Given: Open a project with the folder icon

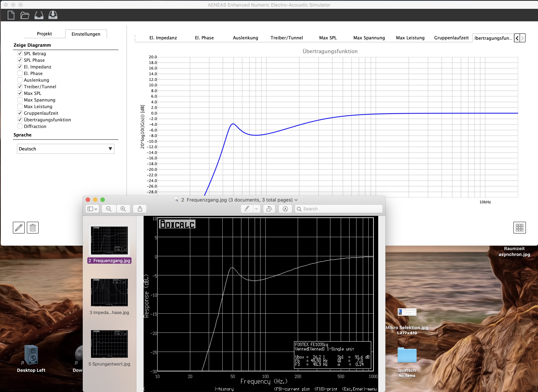Looking at the screenshot, I should [x=25, y=15].
